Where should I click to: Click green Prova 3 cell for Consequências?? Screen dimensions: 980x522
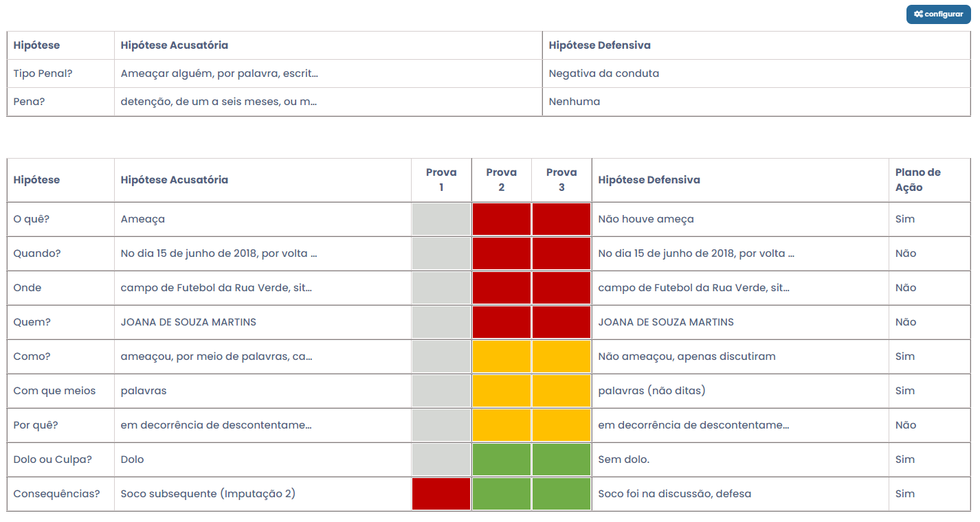(x=561, y=494)
